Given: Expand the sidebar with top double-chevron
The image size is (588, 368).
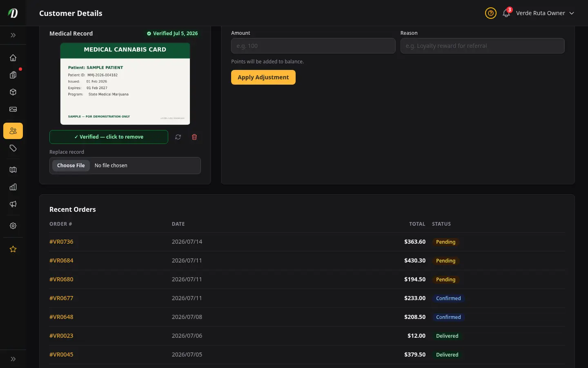Looking at the screenshot, I should pyautogui.click(x=13, y=35).
